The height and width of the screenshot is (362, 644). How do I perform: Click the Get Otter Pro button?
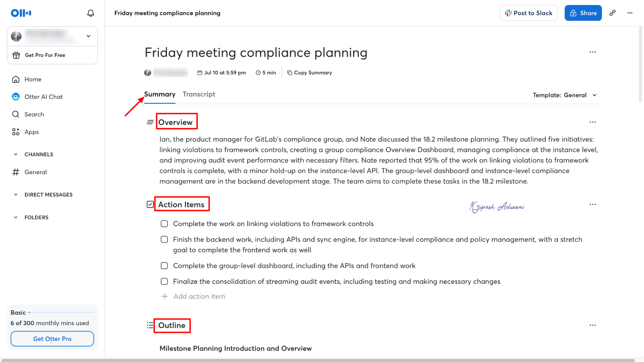[x=52, y=339]
